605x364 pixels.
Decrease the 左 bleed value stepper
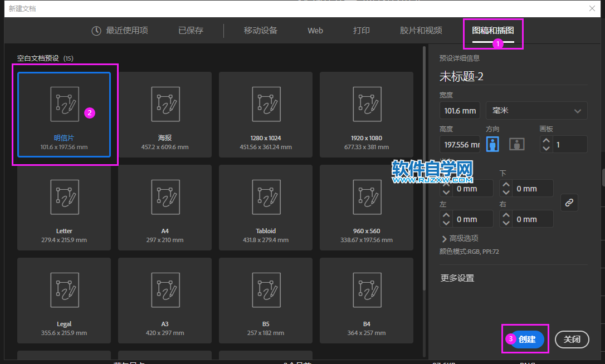tap(446, 222)
